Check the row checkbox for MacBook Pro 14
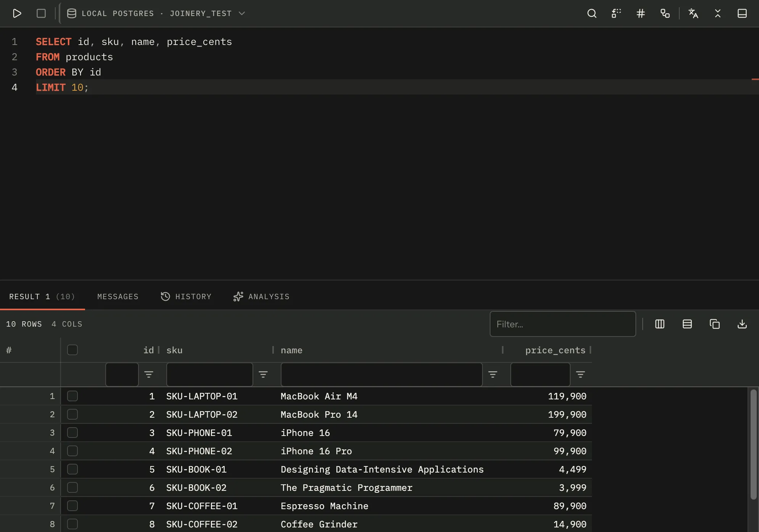759x532 pixels. [72, 414]
